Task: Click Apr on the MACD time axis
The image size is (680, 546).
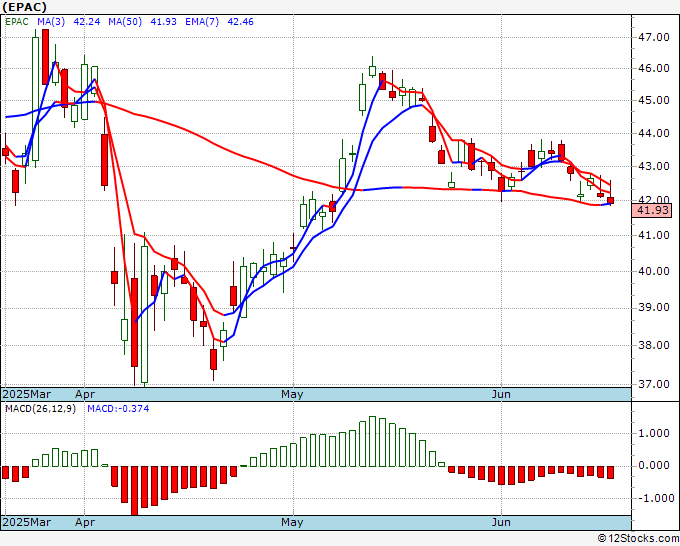Action: point(85,522)
